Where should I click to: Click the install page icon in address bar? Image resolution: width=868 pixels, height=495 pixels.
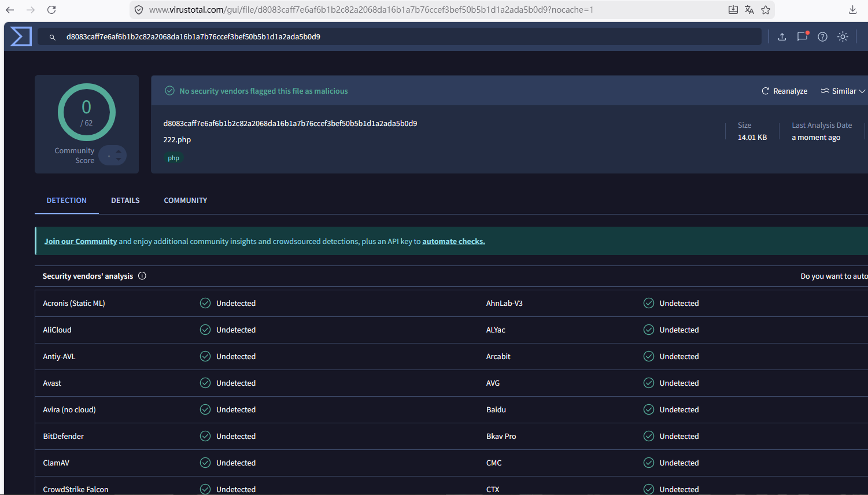[733, 10]
